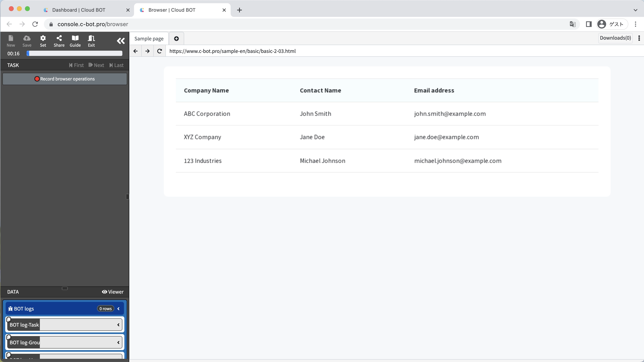Select the Sample page tab
The image size is (644, 362).
pos(149,39)
